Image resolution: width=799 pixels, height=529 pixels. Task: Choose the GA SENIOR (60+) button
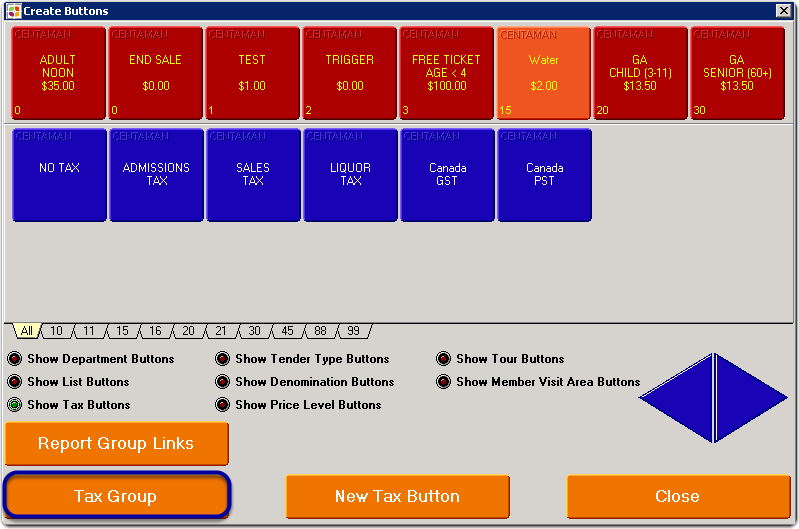[737, 73]
